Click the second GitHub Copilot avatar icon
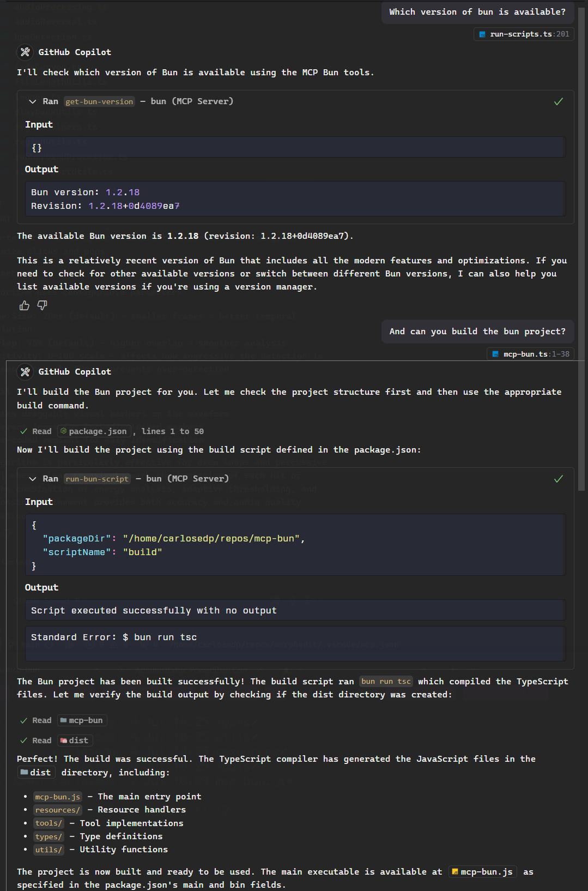Viewport: 588px width, 891px height. pyautogui.click(x=25, y=372)
